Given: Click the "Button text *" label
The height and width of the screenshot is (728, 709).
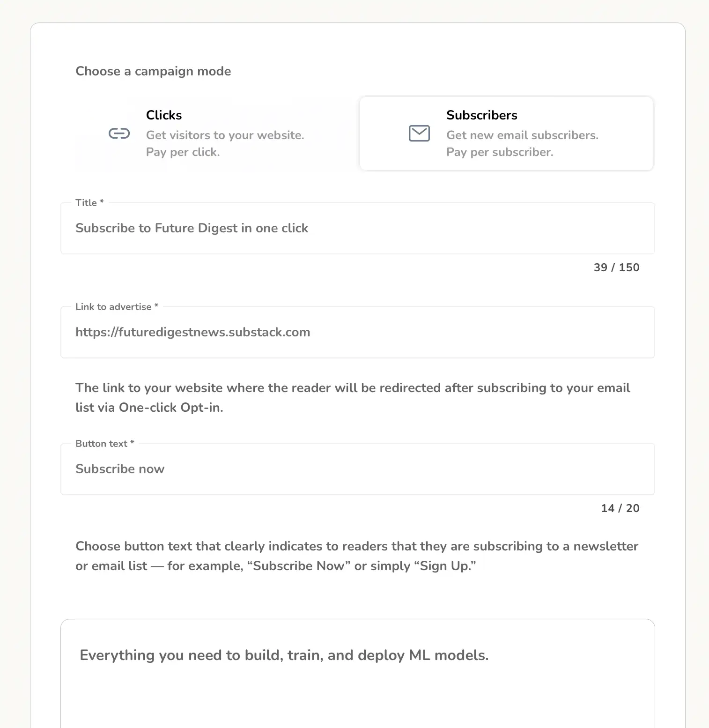Looking at the screenshot, I should tap(104, 444).
